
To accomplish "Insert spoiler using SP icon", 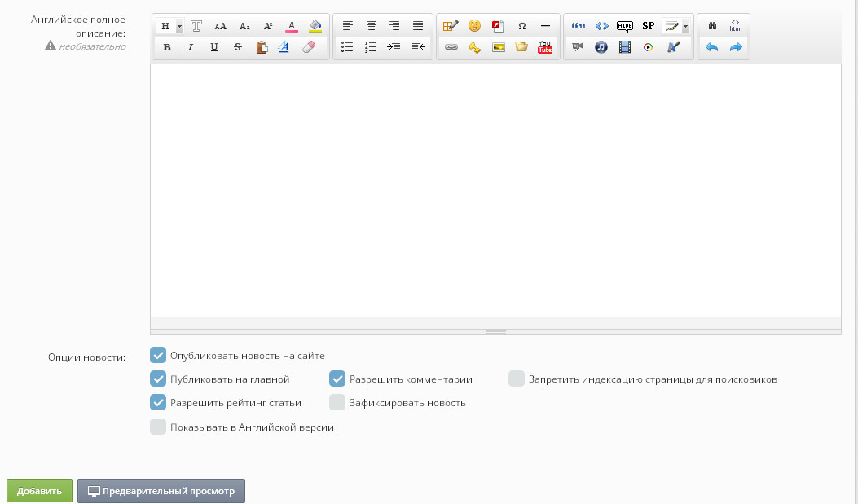I will [x=649, y=26].
